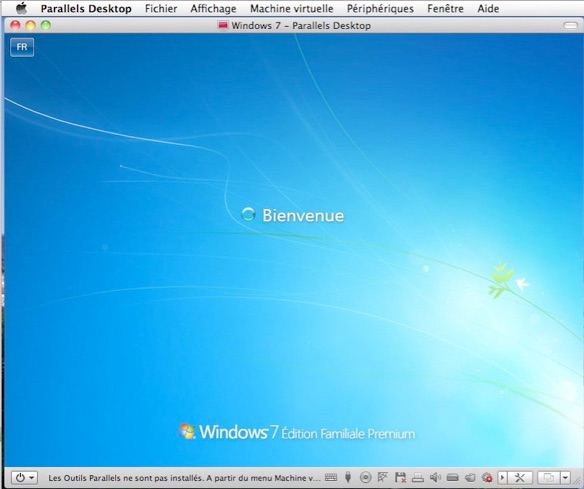Click the window view mode button
Screen dimensions: 584x489
click(549, 477)
